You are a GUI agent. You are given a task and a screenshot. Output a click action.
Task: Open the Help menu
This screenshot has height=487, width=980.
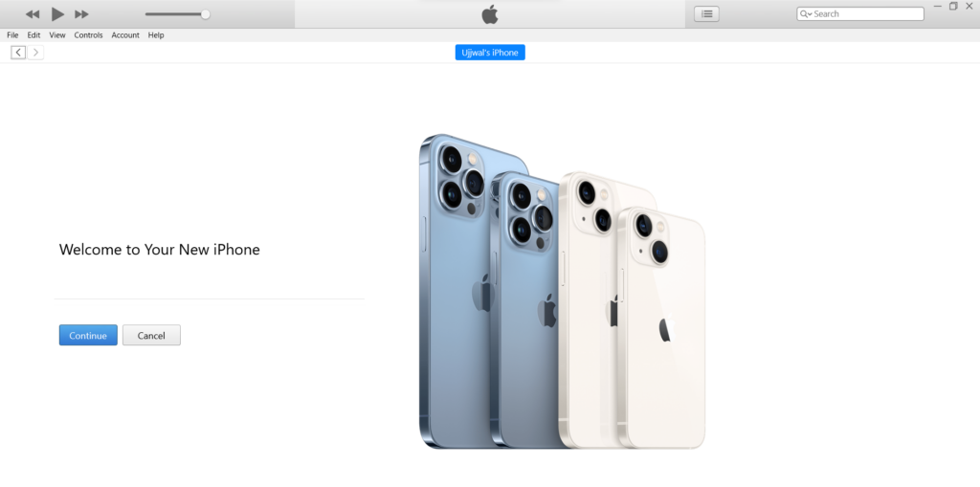pyautogui.click(x=156, y=35)
